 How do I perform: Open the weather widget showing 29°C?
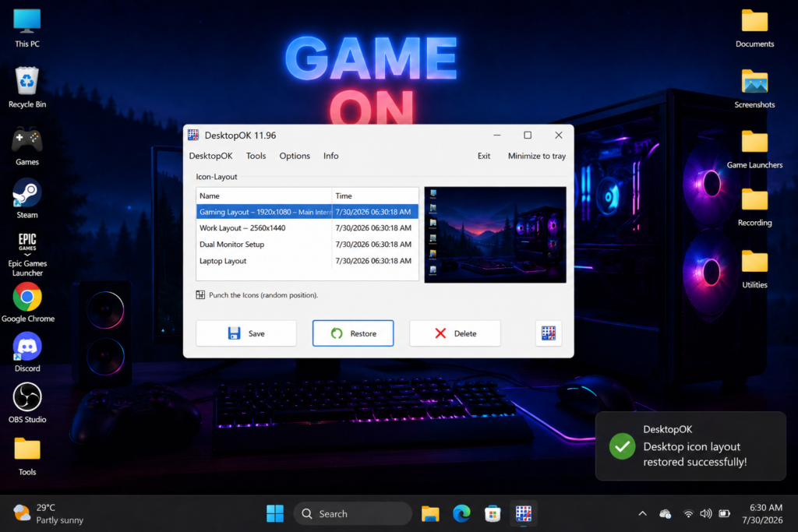[48, 513]
